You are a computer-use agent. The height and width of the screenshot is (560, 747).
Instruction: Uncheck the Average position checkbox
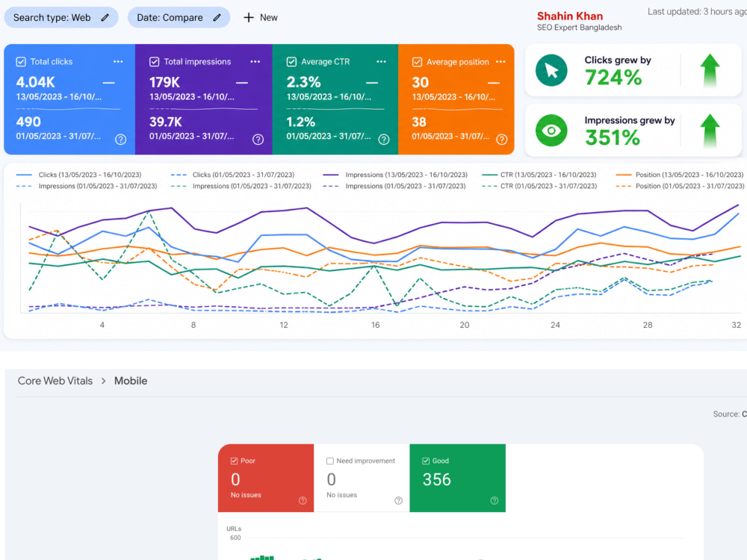click(x=417, y=62)
